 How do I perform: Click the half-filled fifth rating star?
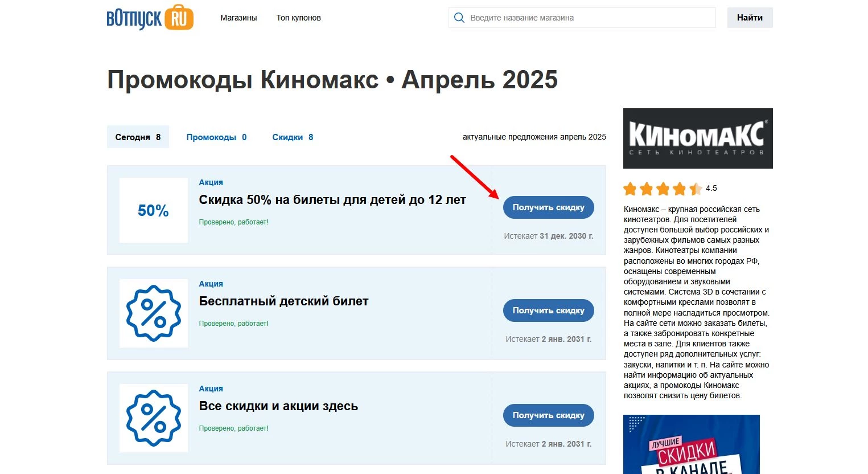click(695, 188)
